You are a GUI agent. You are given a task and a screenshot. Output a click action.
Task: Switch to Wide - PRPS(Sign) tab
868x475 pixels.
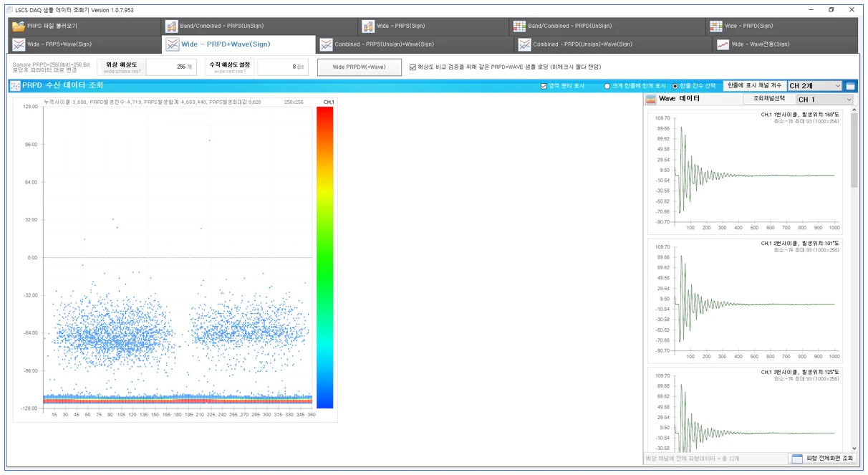click(432, 27)
